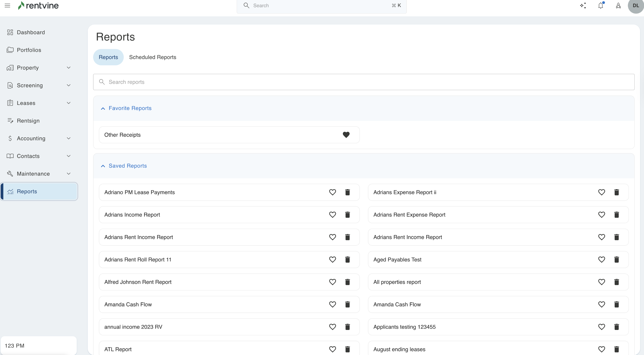
Task: Favorite the Adrians Income Report
Action: 332,215
